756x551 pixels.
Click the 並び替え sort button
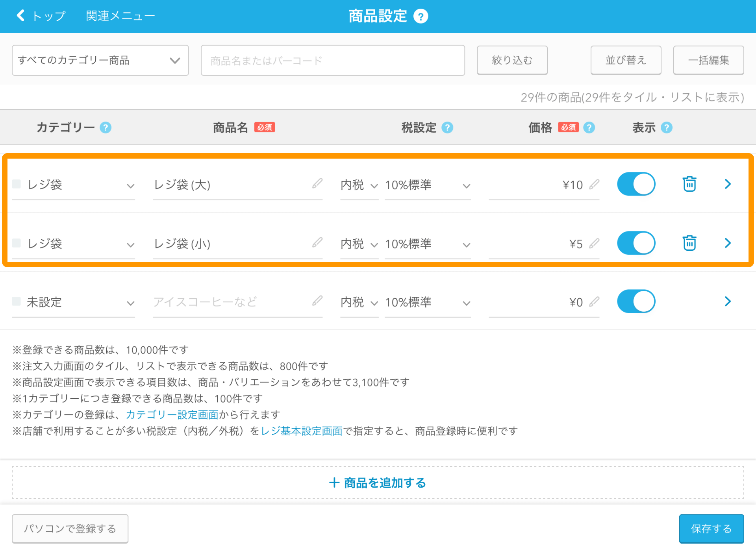coord(626,60)
